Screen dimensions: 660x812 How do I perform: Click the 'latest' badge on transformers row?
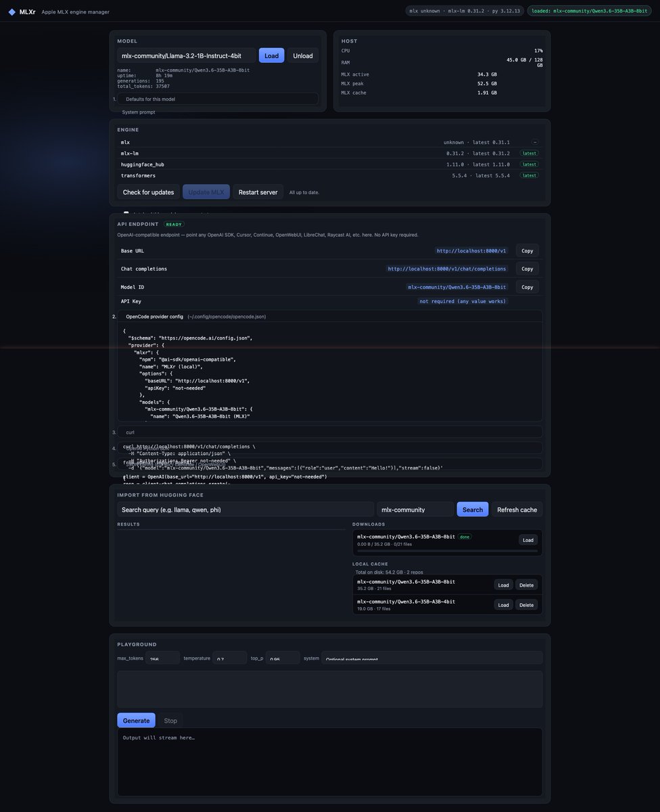pos(529,175)
